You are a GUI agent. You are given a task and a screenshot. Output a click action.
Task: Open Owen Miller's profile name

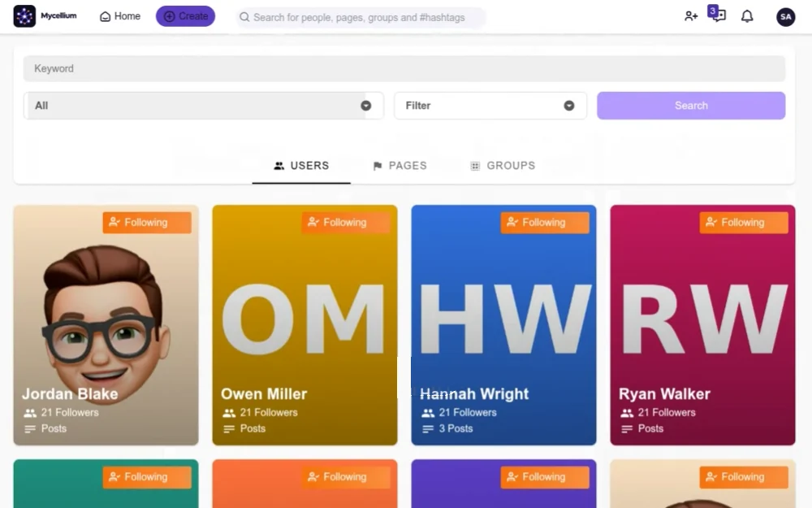pyautogui.click(x=264, y=394)
